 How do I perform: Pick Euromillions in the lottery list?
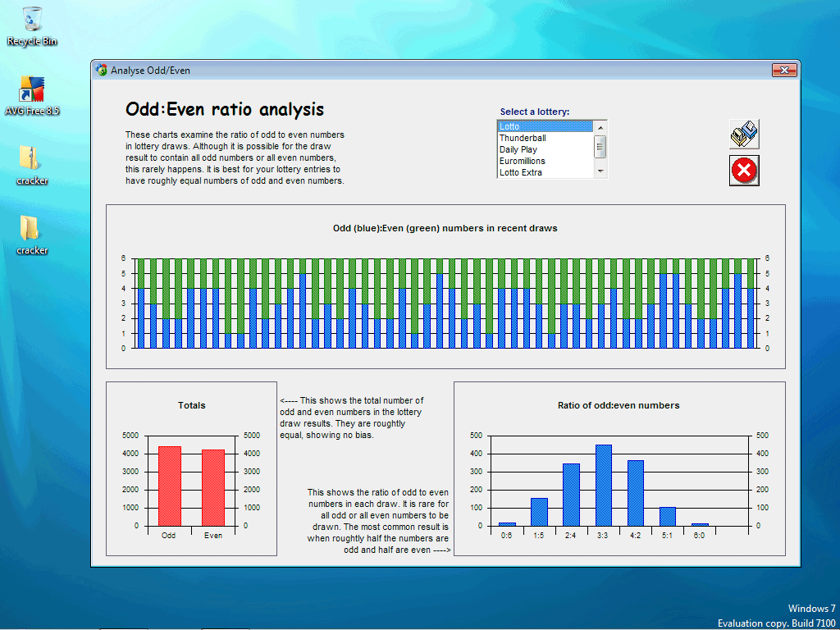(x=545, y=161)
